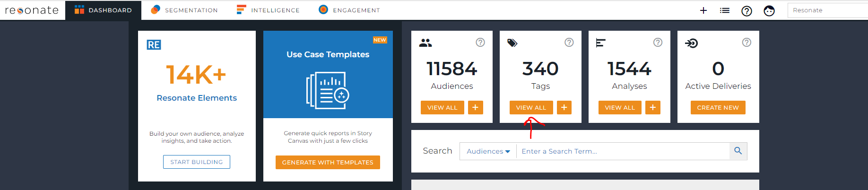Expand the Audiences search type dropdown
This screenshot has width=868, height=190.
point(488,151)
